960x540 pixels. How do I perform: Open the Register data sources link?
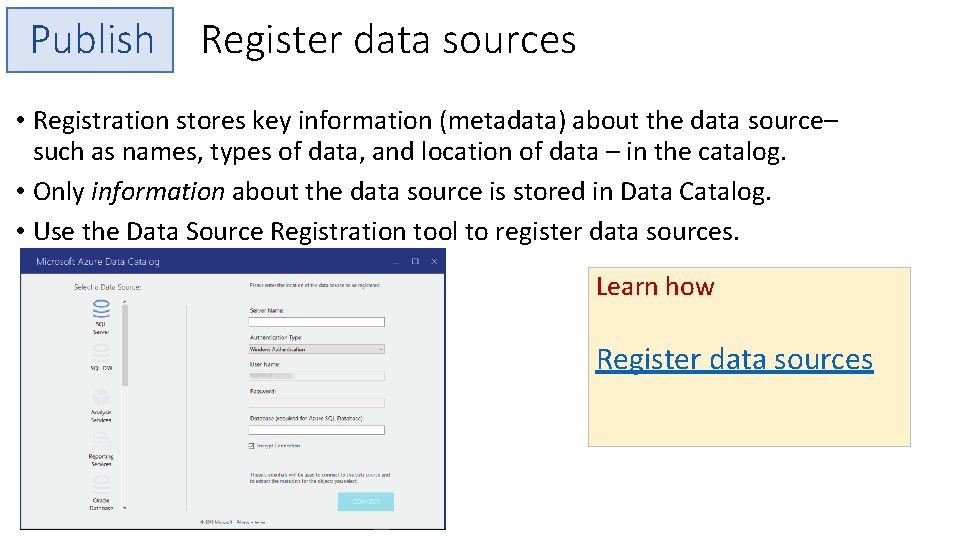tap(735, 359)
